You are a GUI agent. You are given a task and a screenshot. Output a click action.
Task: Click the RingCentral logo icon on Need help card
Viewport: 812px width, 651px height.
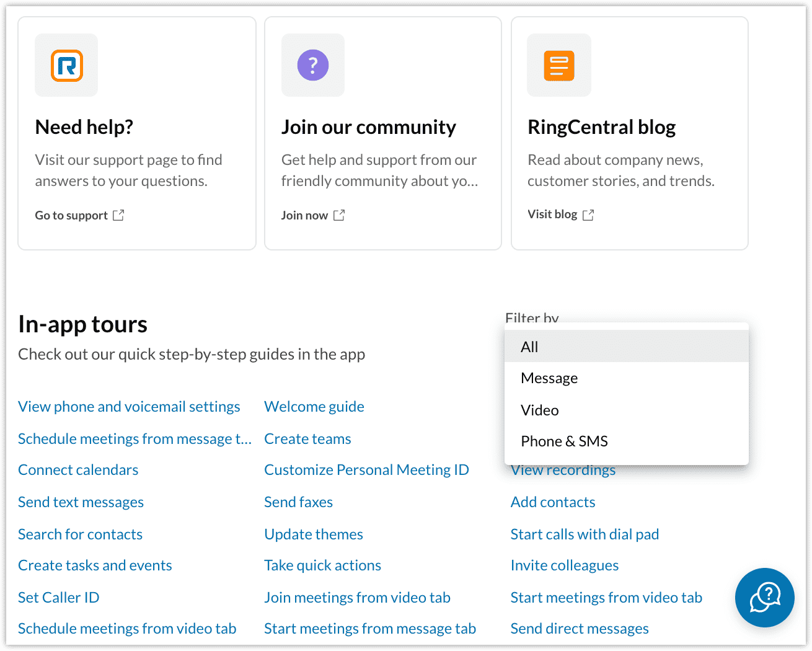tap(66, 64)
